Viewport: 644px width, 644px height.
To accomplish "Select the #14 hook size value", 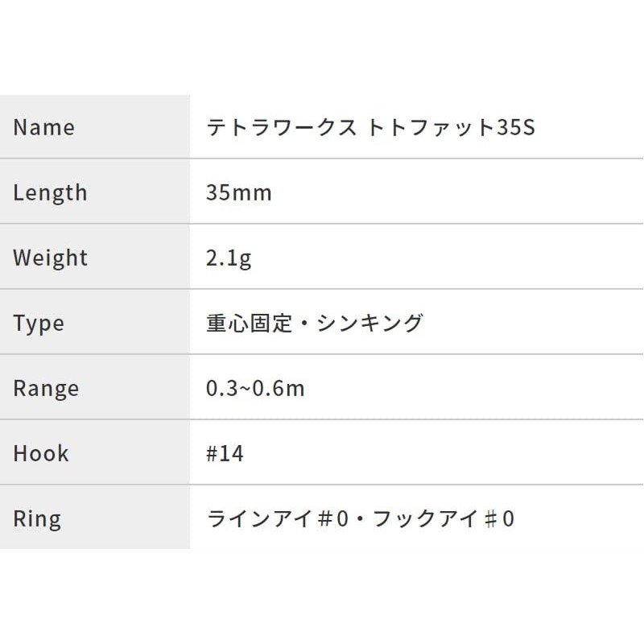I will (x=225, y=453).
